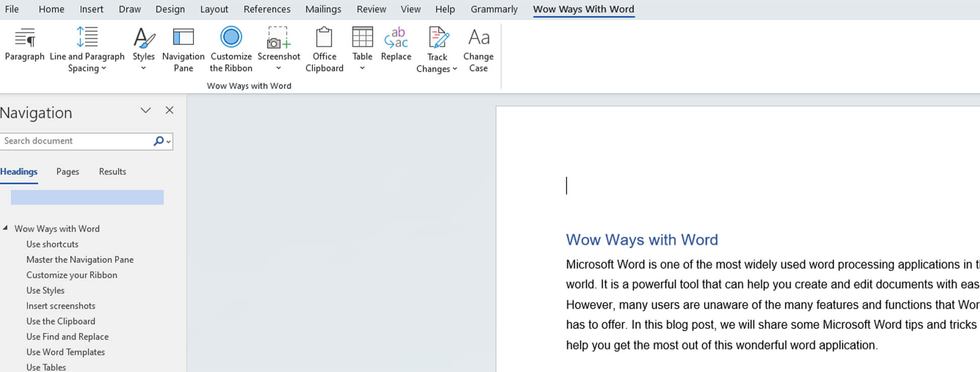Click the Change Case icon

click(478, 37)
